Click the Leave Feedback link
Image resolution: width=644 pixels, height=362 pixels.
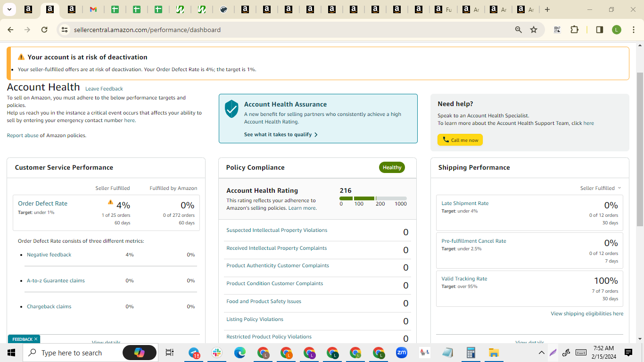104,89
